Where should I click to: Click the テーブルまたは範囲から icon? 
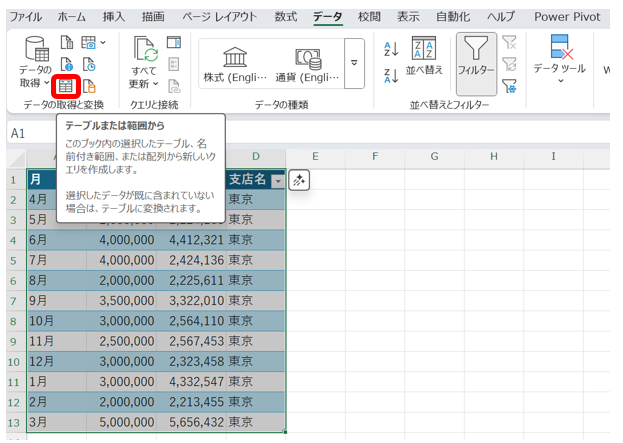coord(66,86)
